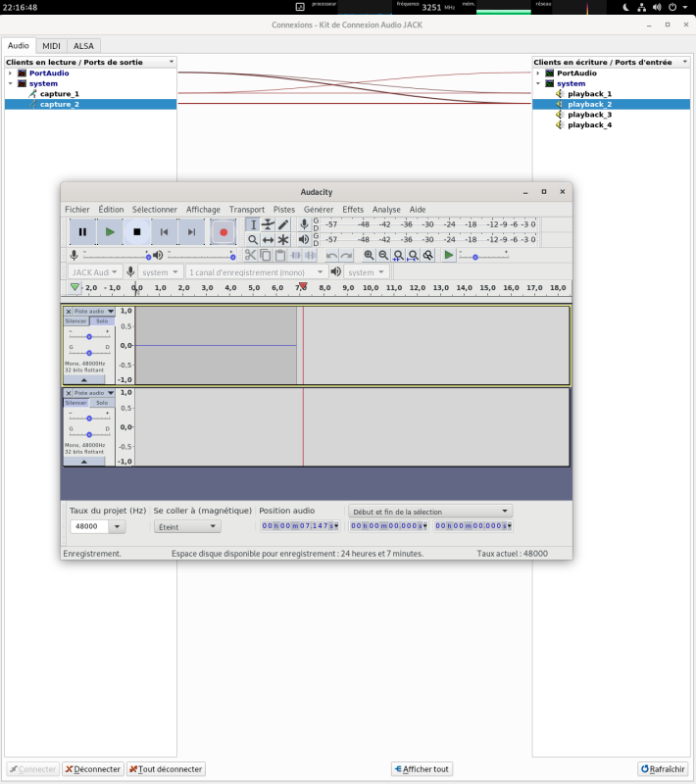Skip to start of the project
Screen dimensions: 696x784
pos(164,232)
